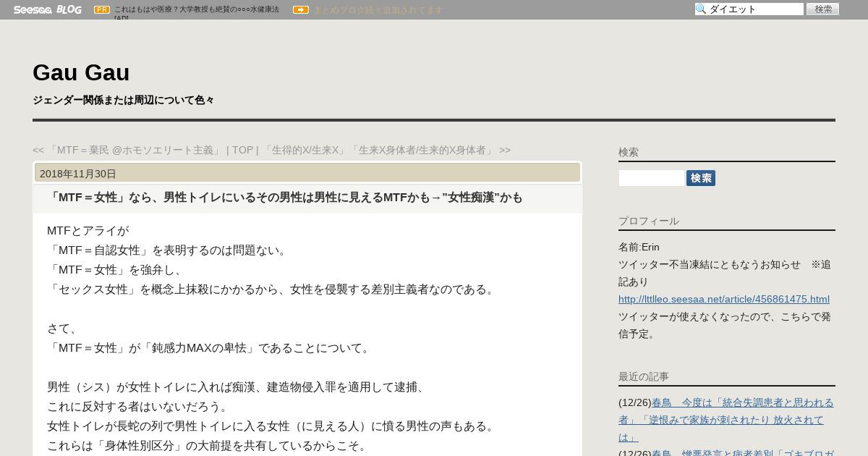
Task: Click the orange arrow icon in top bar
Action: pos(301,9)
